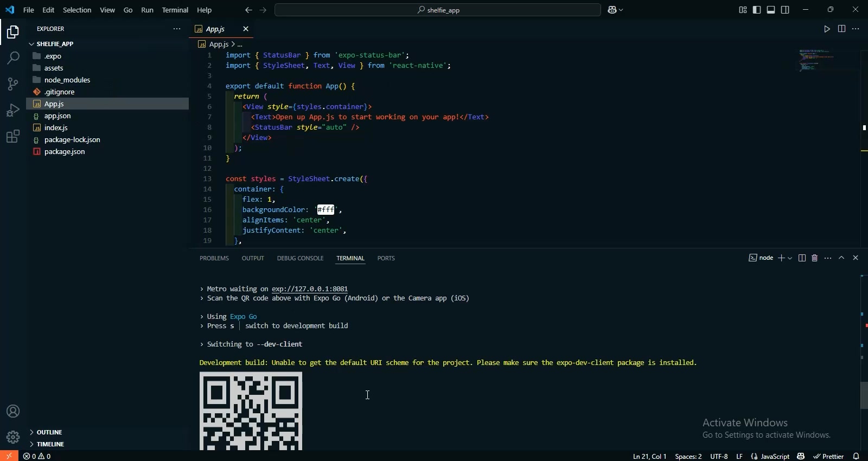Switch to the DEBUG CONSOLE tab
The image size is (868, 461).
301,259
